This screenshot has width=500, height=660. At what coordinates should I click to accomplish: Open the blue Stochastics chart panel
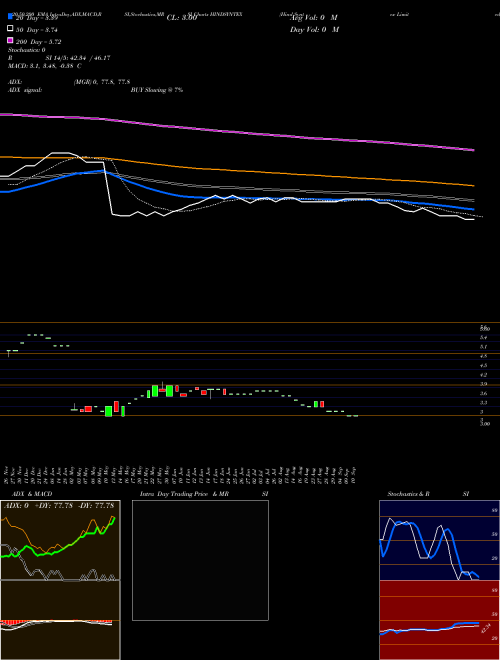(x=440, y=540)
